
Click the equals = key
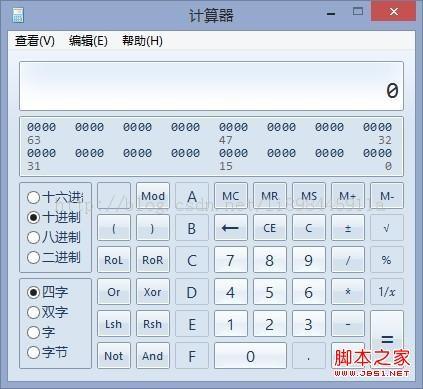pyautogui.click(x=387, y=340)
